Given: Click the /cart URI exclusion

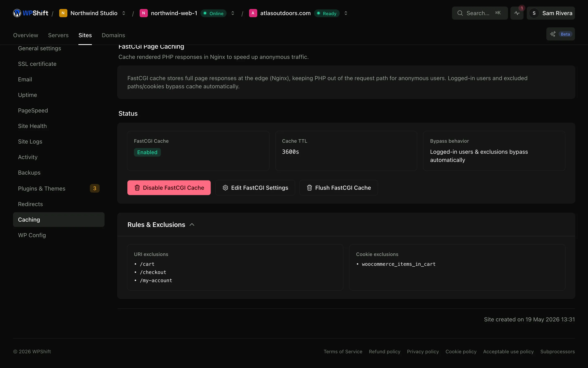Looking at the screenshot, I should coord(147,264).
